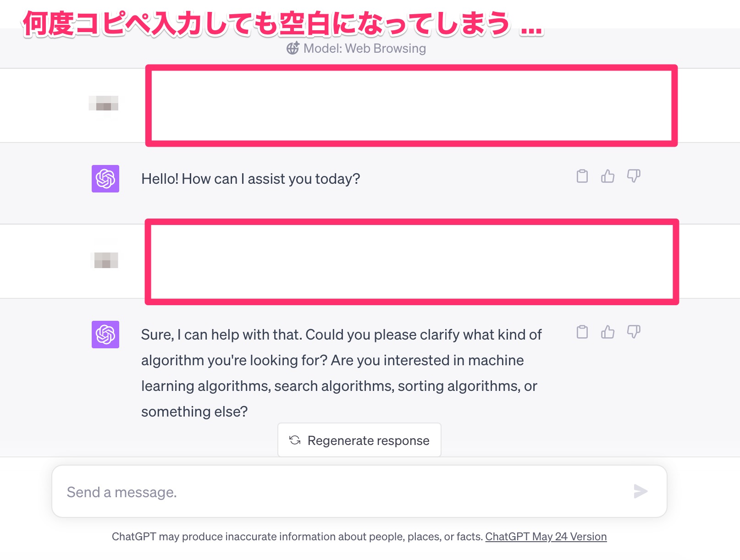Click the second blank user message area

pos(412,262)
